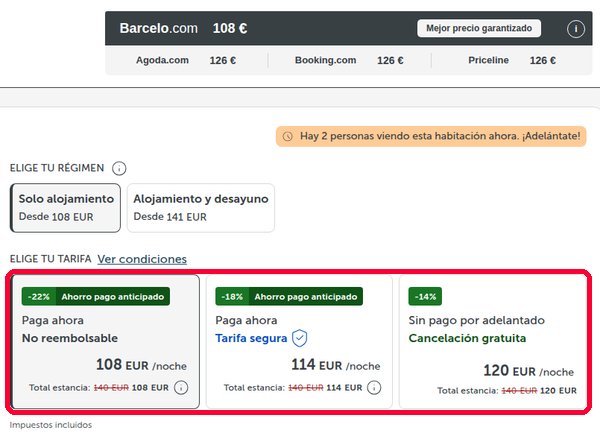The image size is (600, 436).
Task: Click the 'Hay 2 personas viendo' alert banner
Action: click(431, 136)
